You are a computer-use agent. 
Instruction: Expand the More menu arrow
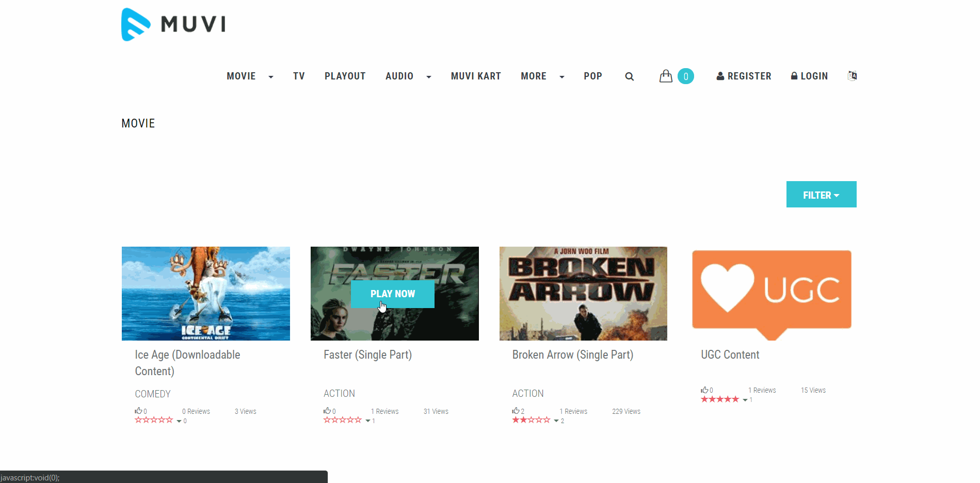pyautogui.click(x=562, y=77)
